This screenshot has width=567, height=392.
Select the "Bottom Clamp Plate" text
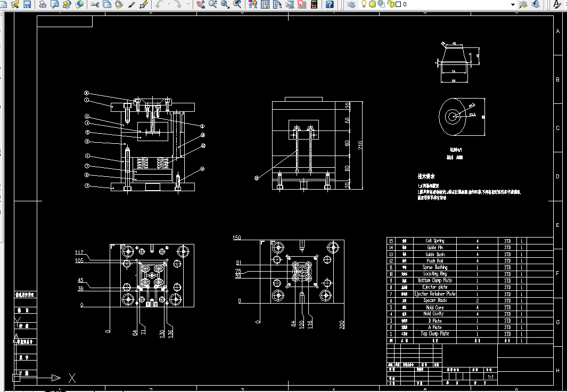point(434,280)
